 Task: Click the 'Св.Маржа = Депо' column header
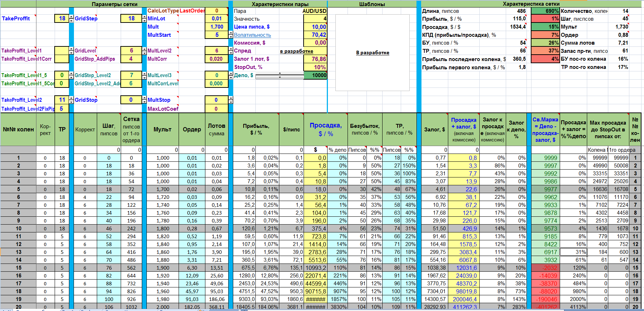point(545,130)
